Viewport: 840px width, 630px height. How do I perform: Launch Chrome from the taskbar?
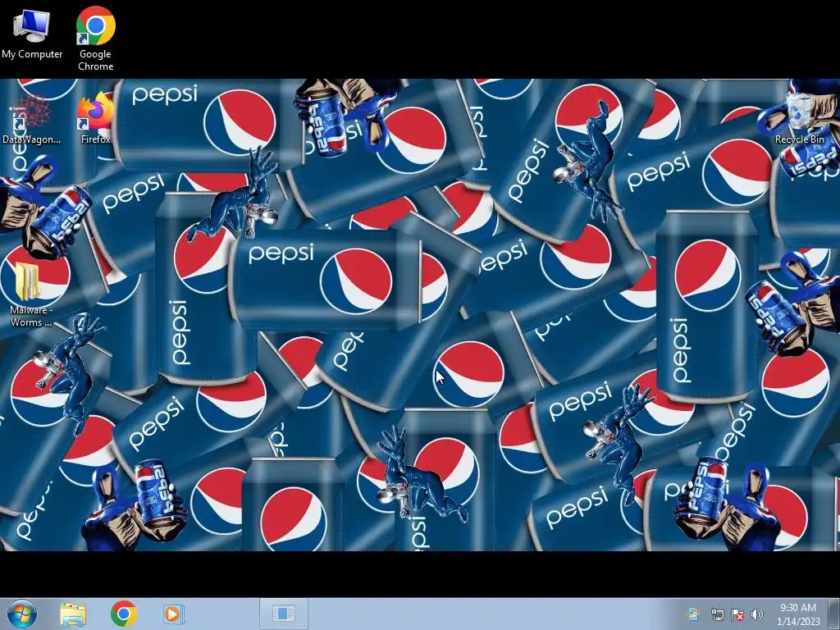pos(123,614)
